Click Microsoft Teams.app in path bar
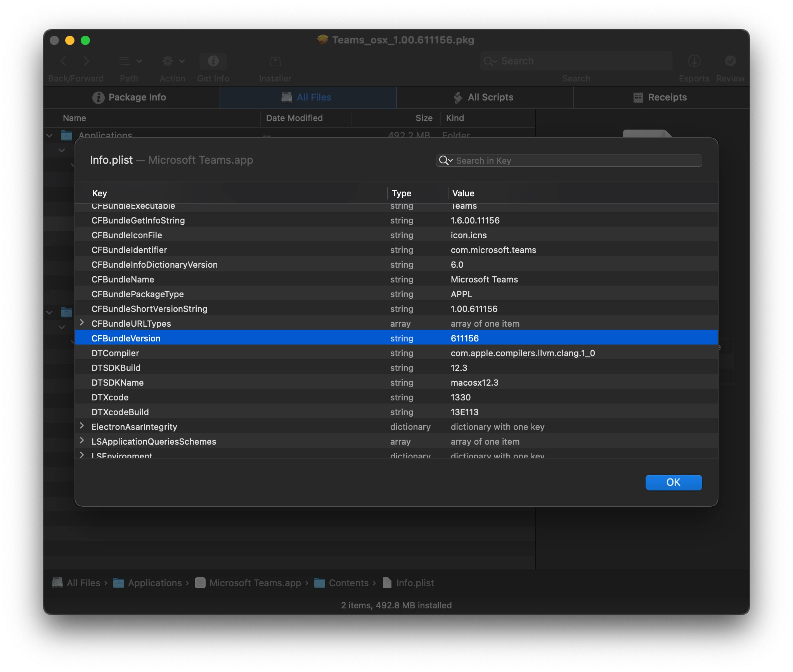Image resolution: width=793 pixels, height=672 pixels. point(248,583)
